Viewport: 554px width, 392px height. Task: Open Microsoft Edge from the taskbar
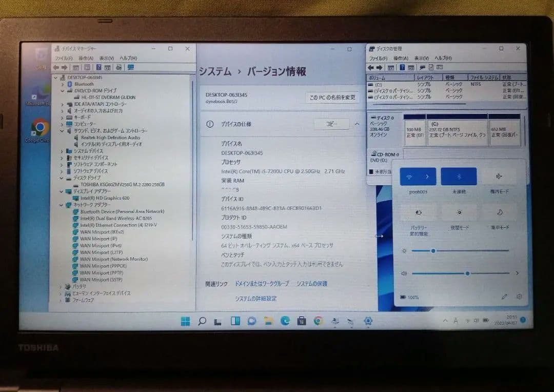click(x=284, y=321)
